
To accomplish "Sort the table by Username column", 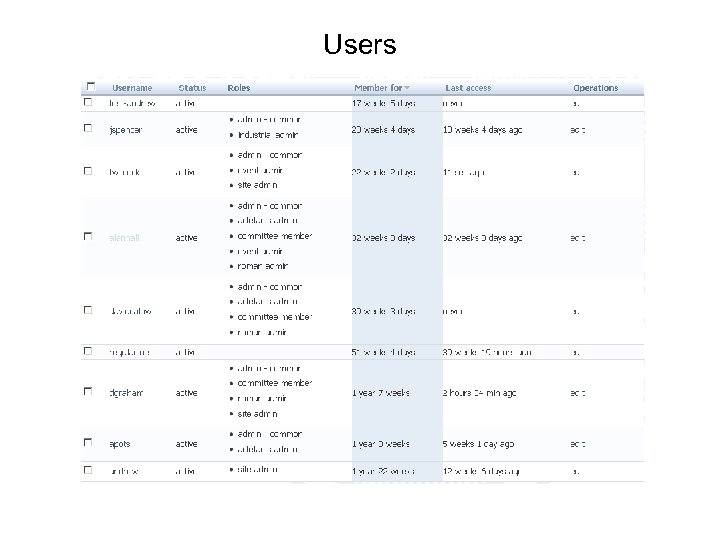I will point(132,87).
